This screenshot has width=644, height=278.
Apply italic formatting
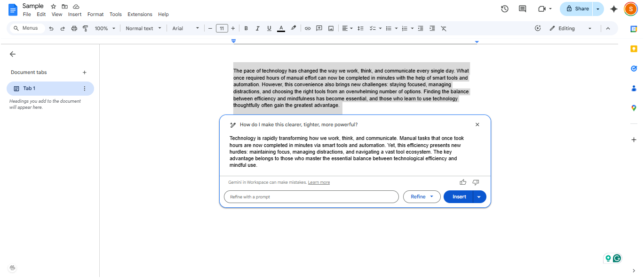[257, 28]
